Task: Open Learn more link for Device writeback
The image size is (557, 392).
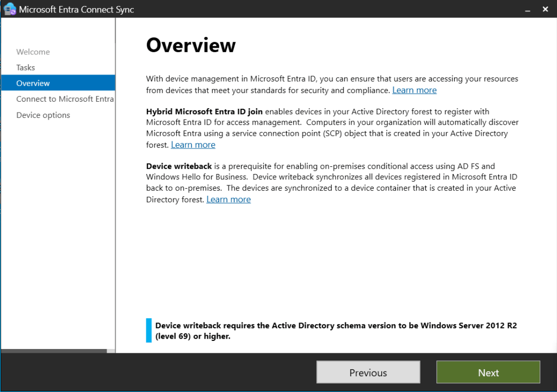Action: pos(228,200)
